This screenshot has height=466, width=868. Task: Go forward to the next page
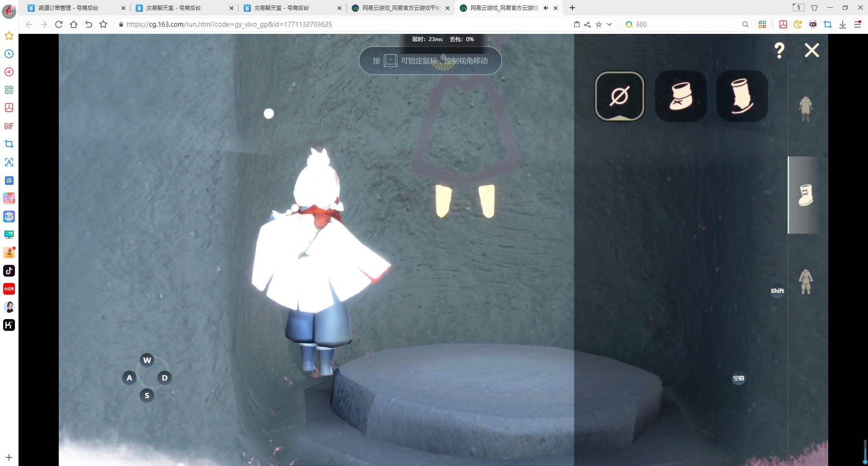(x=44, y=24)
